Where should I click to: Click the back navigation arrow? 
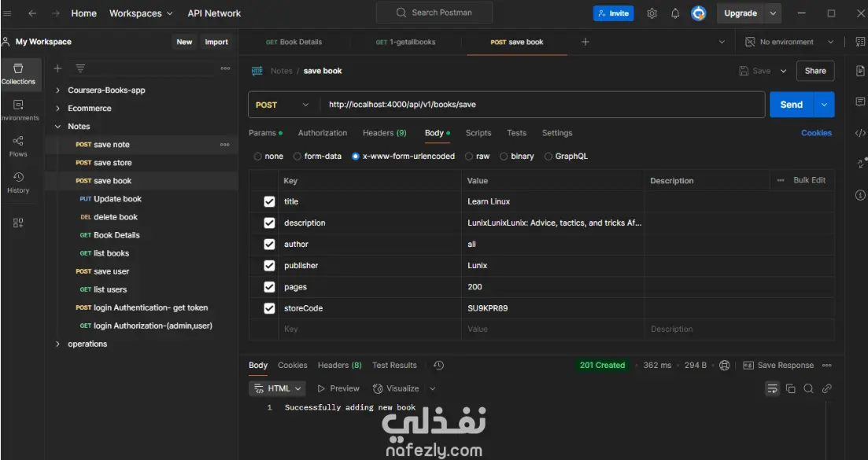click(33, 13)
